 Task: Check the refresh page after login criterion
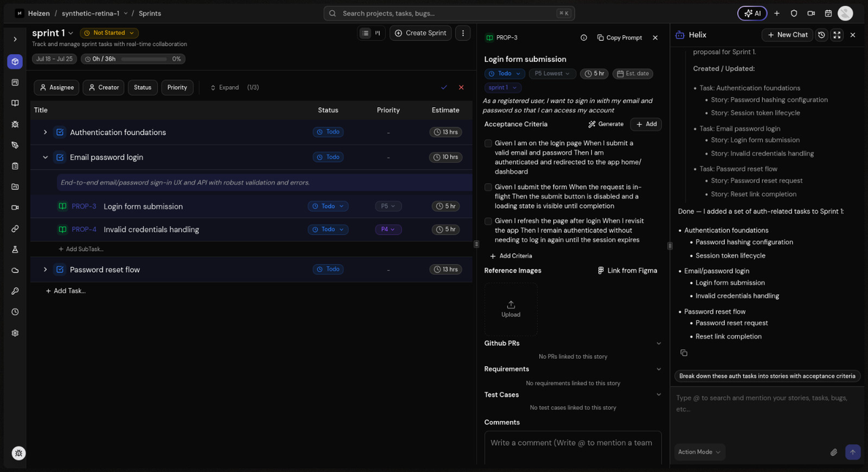[x=488, y=221]
